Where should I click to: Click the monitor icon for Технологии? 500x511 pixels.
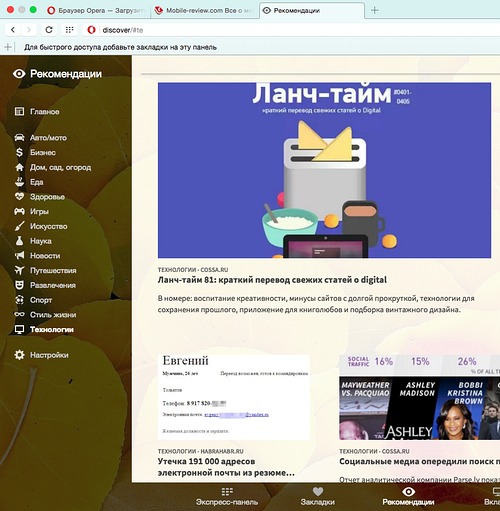(19, 329)
